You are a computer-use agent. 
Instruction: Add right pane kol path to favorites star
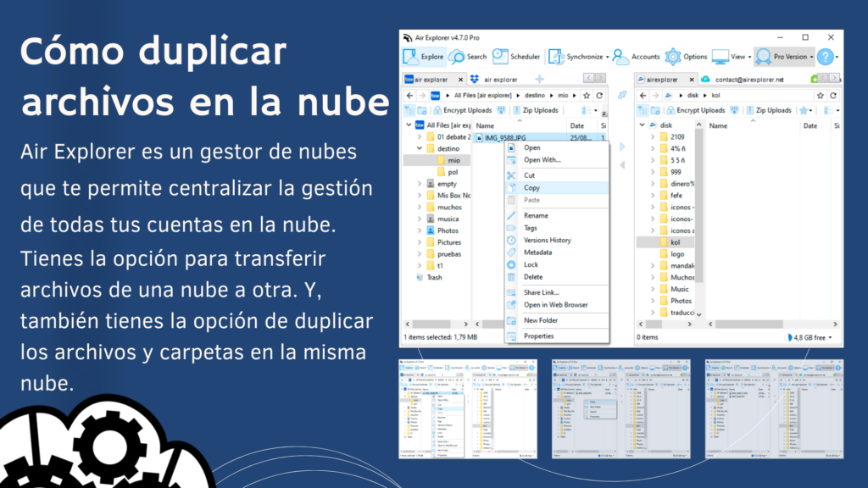[821, 95]
